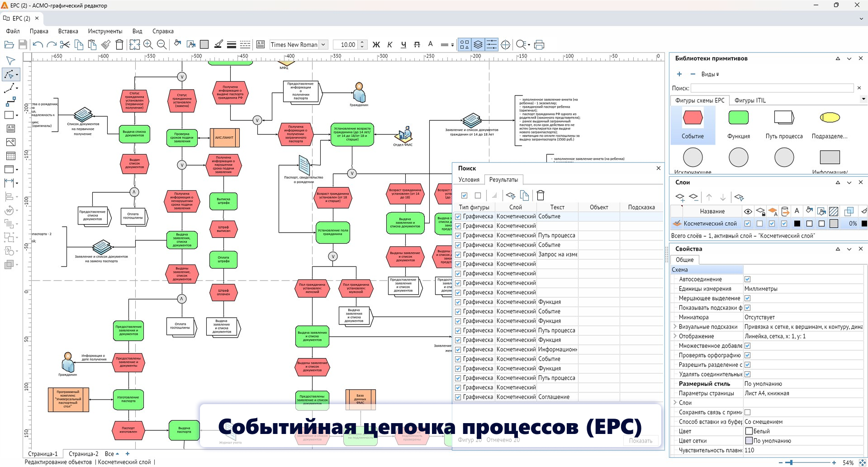Delete with the trash can toolbar icon
The width and height of the screenshot is (868, 467).
pyautogui.click(x=119, y=44)
